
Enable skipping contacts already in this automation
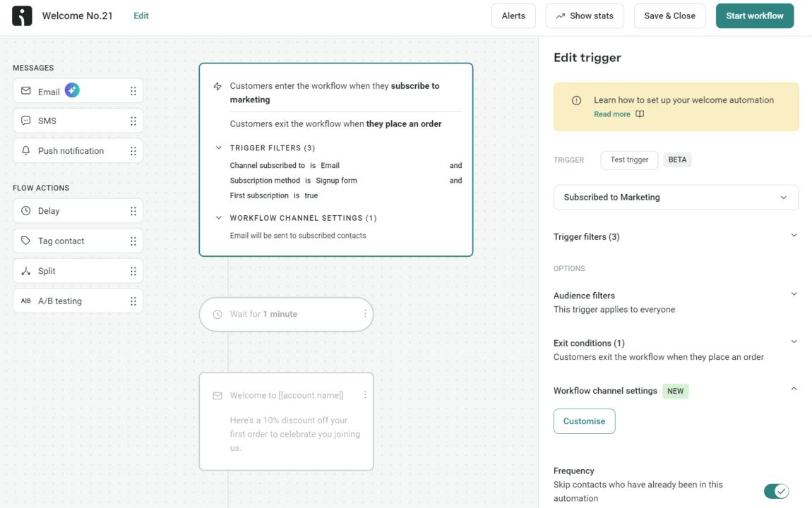click(777, 491)
